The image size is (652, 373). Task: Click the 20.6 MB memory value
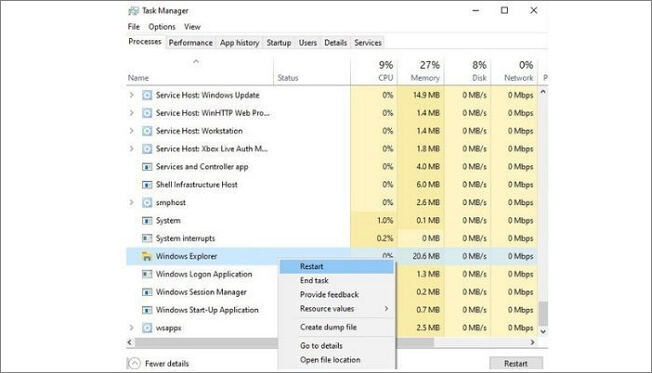[x=426, y=256]
